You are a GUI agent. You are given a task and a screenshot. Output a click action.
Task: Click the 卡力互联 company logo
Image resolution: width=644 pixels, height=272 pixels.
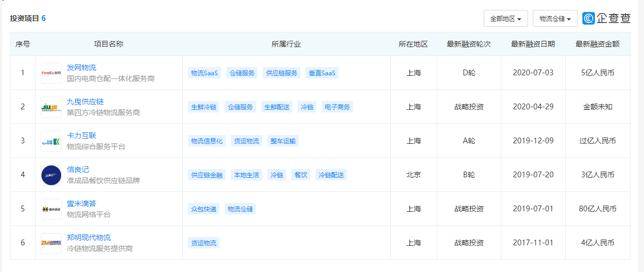[51, 141]
